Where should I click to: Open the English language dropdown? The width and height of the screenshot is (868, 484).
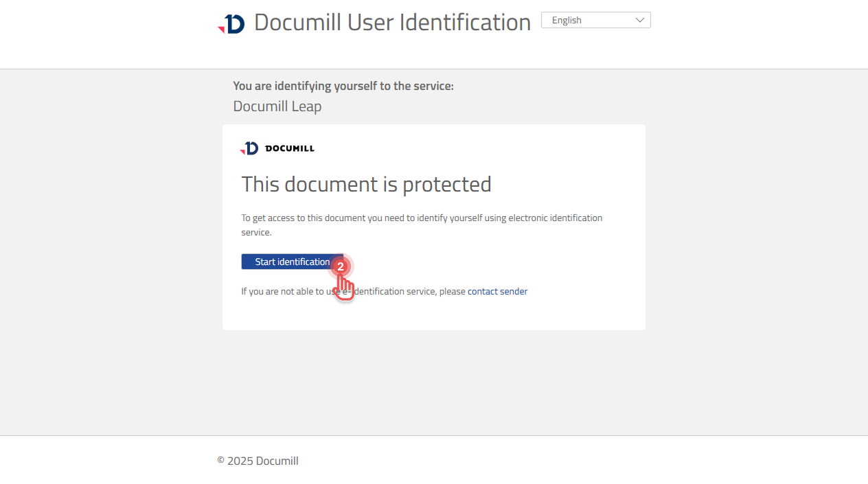(x=595, y=20)
